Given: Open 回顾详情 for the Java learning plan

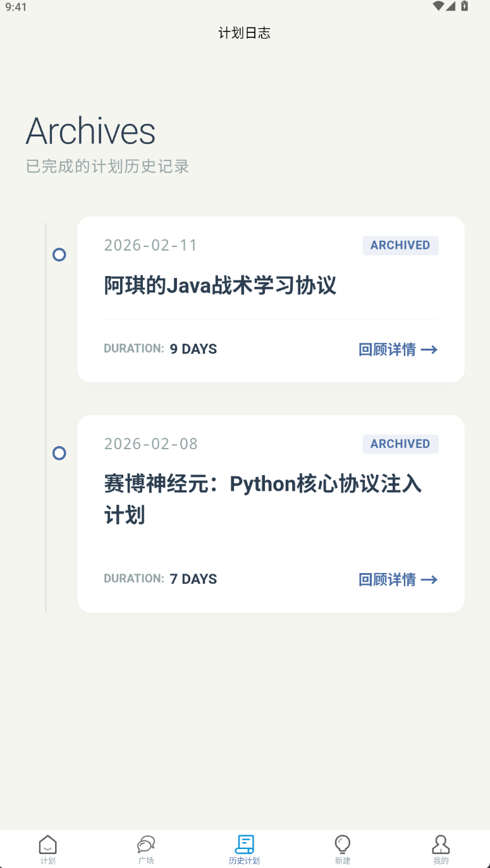Looking at the screenshot, I should pos(388,349).
